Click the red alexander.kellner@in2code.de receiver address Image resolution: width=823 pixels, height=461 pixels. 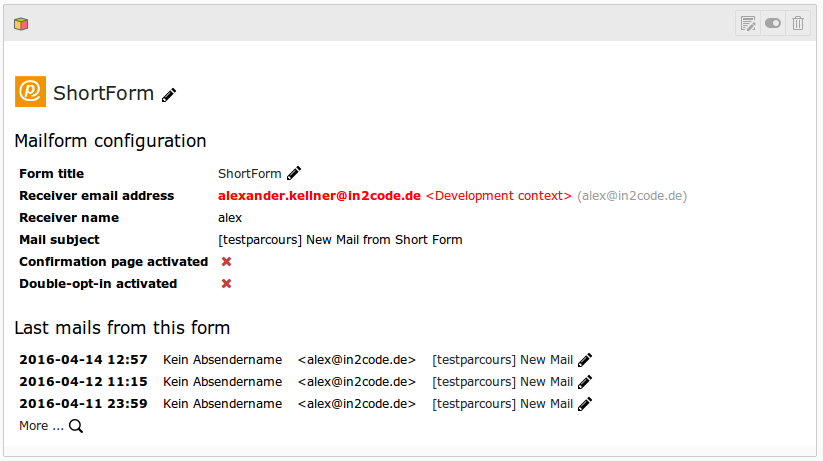319,196
